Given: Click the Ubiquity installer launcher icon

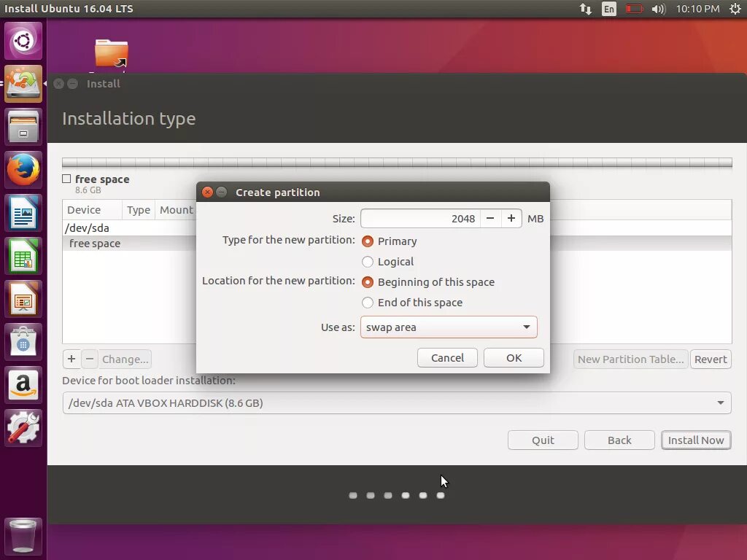Looking at the screenshot, I should [23, 84].
